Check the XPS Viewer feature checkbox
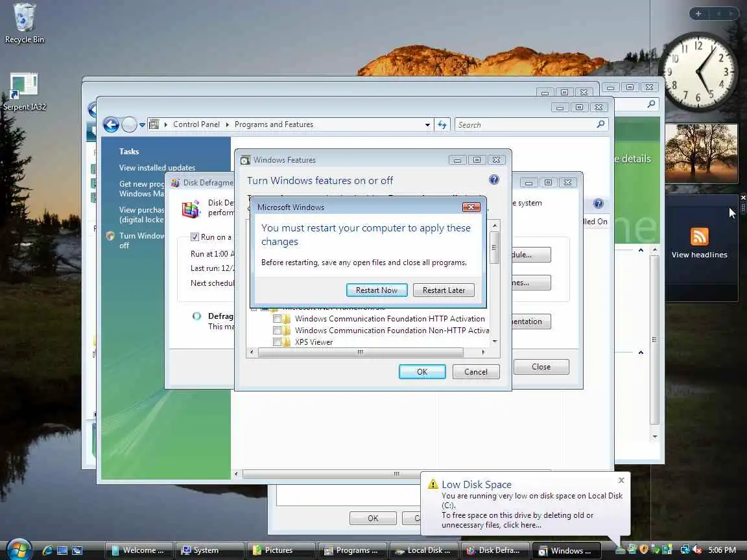 tap(277, 342)
